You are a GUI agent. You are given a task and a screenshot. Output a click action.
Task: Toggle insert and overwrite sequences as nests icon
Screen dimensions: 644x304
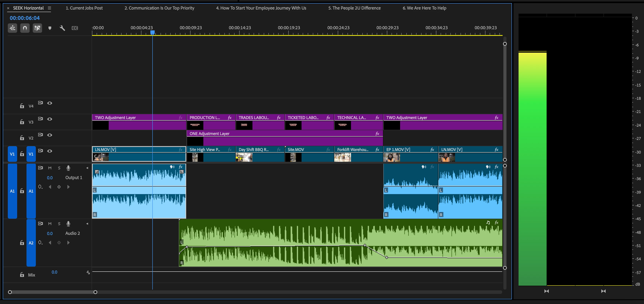tap(12, 28)
